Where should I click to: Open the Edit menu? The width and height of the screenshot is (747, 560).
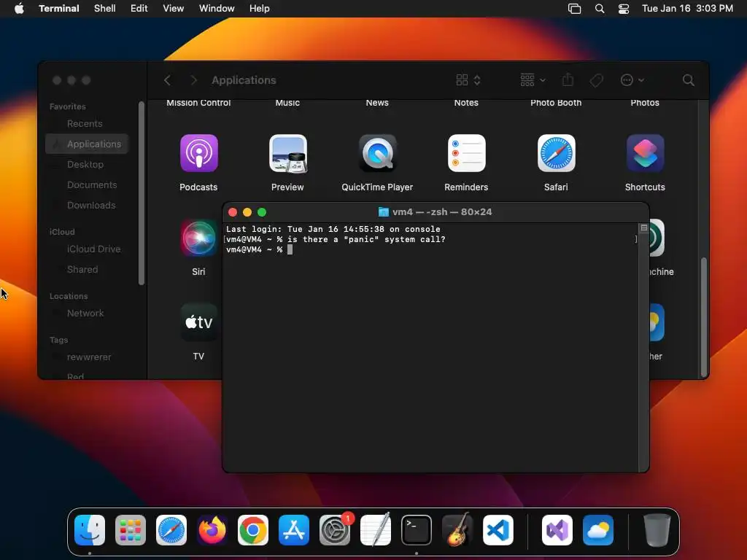[139, 9]
